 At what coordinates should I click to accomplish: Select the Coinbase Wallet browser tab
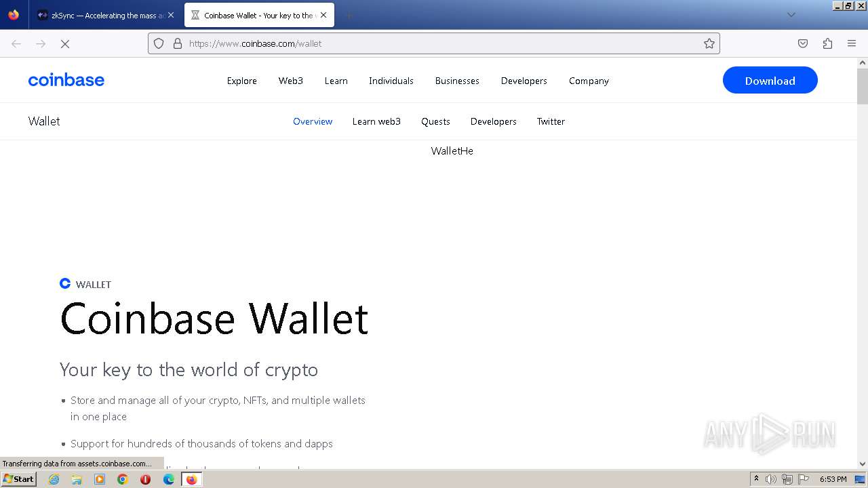259,15
